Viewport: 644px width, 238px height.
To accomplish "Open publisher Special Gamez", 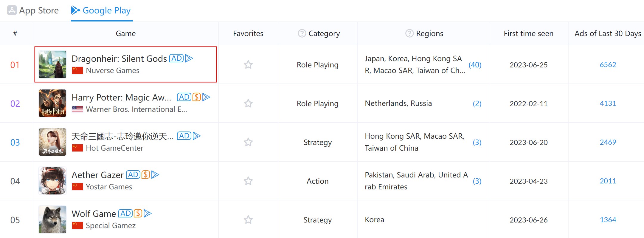I will pyautogui.click(x=111, y=226).
